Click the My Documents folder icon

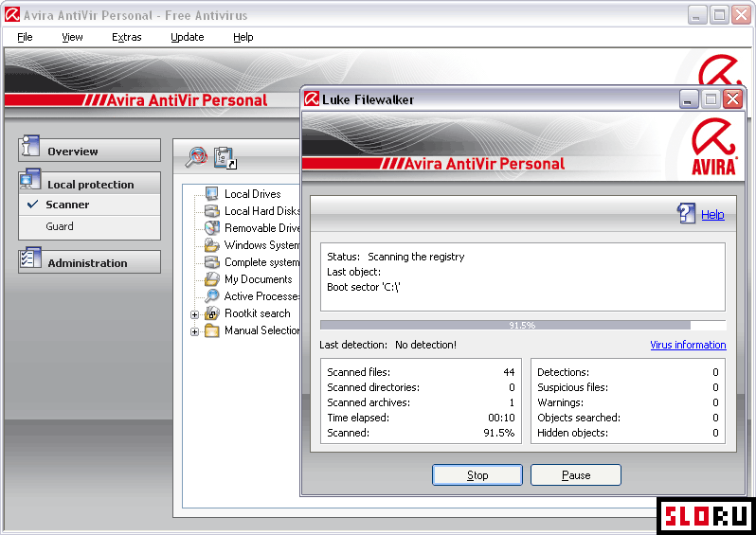[x=211, y=279]
